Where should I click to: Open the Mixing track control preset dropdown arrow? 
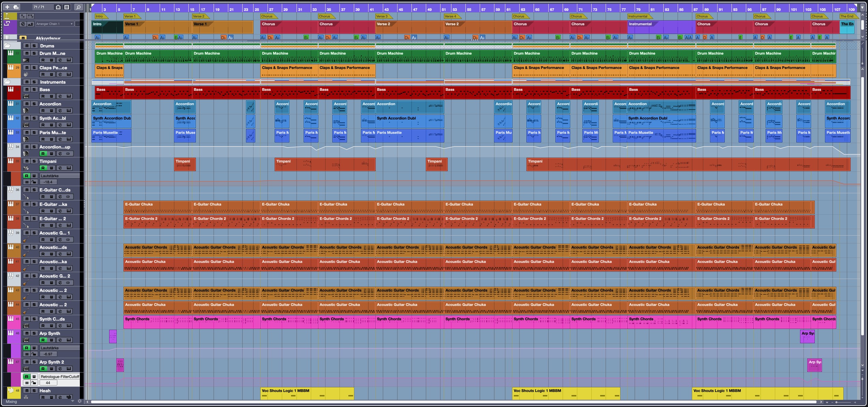pyautogui.click(x=72, y=402)
